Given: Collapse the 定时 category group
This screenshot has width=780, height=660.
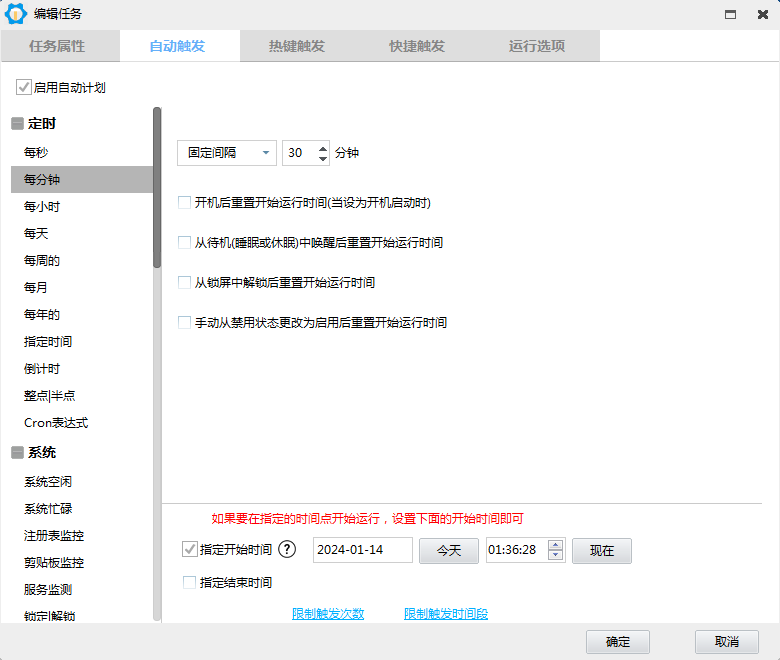Looking at the screenshot, I should (17, 124).
